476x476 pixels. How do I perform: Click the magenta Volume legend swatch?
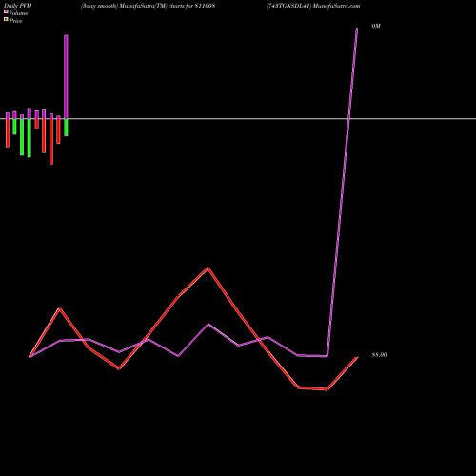point(6,11)
